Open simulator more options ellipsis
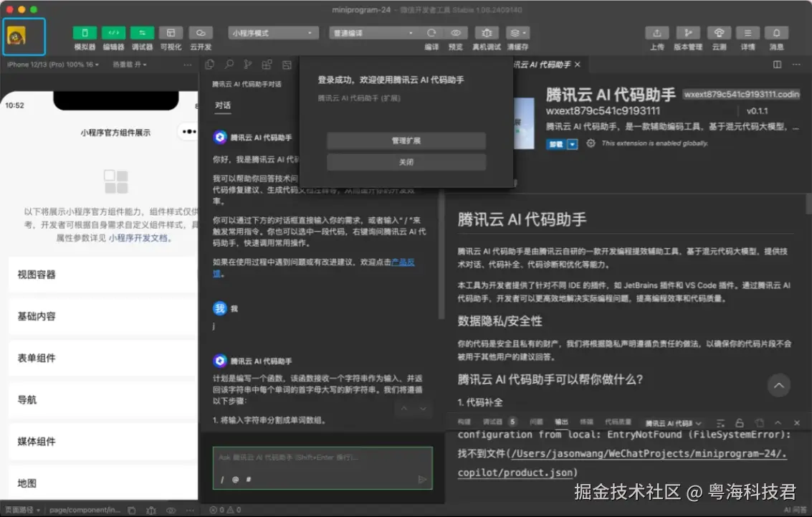 point(188,65)
